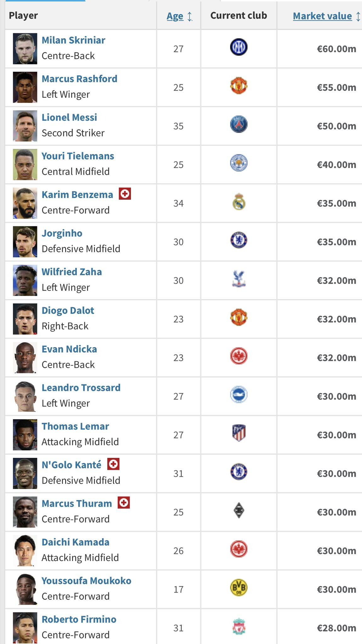The width and height of the screenshot is (362, 644).
Task: Click Daichi Kamada's player photo
Action: (x=25, y=551)
